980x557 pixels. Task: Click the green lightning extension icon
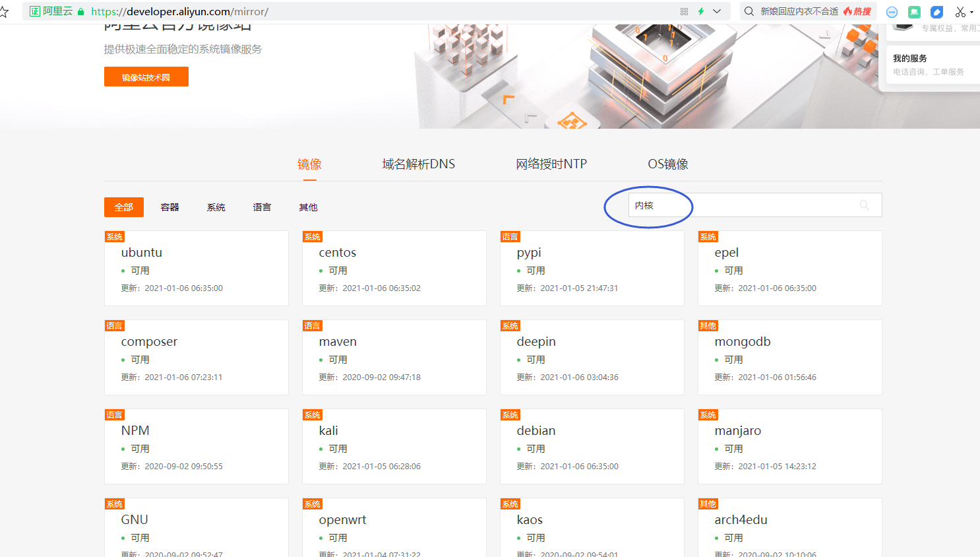coord(700,11)
